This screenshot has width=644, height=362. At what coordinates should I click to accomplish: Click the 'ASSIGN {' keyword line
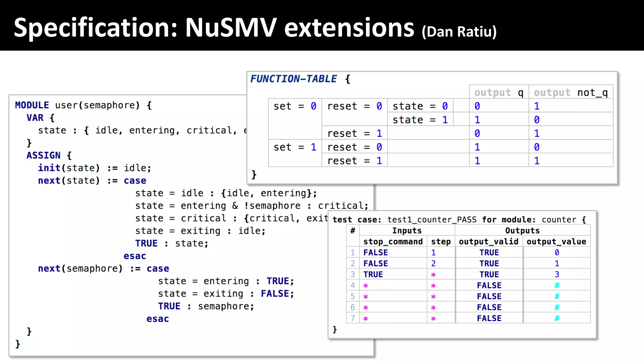tap(49, 156)
